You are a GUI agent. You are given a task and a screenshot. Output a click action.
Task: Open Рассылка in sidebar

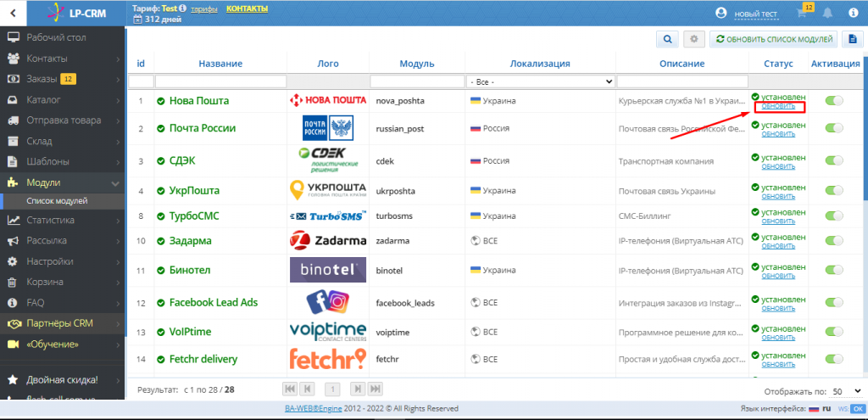click(x=62, y=240)
